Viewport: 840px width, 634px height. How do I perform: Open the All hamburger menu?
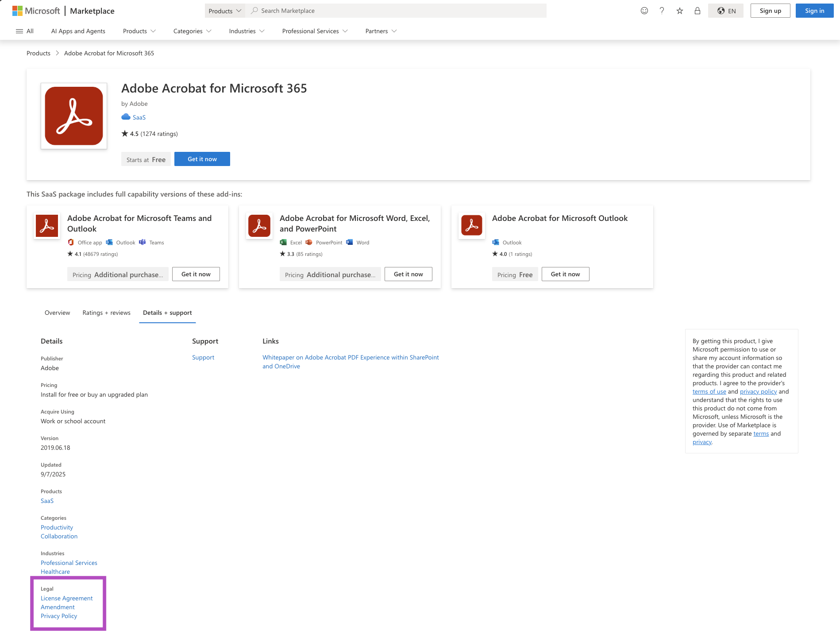tap(25, 31)
